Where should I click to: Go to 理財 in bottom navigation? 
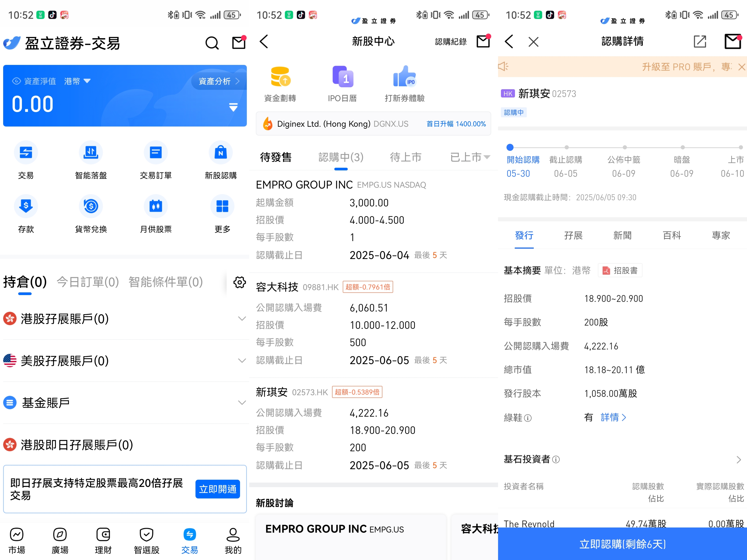coord(103,541)
